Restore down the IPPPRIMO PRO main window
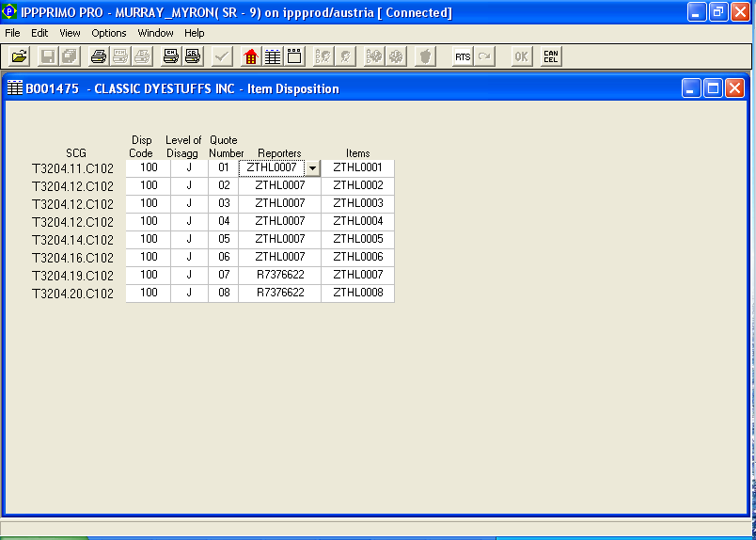The width and height of the screenshot is (756, 540). pos(717,12)
